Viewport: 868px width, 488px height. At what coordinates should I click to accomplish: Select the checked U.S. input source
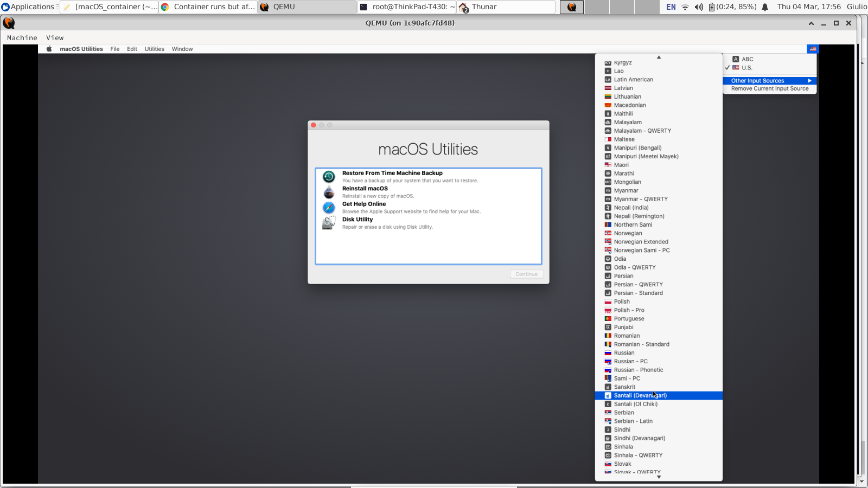(770, 68)
